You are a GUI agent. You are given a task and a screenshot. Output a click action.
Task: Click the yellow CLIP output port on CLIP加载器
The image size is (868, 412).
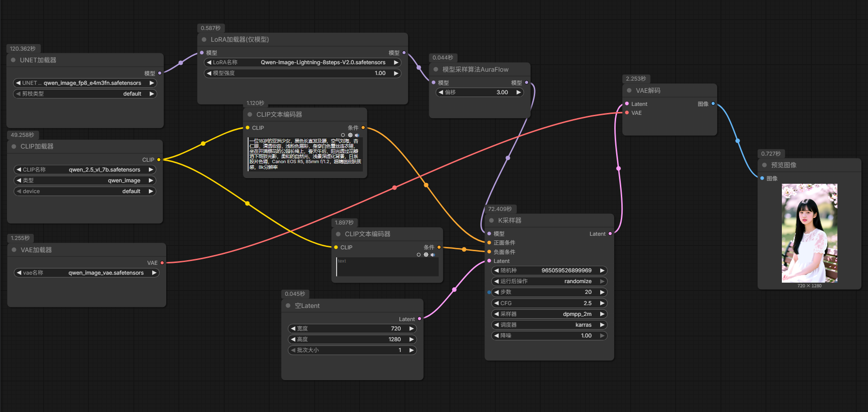(x=159, y=160)
